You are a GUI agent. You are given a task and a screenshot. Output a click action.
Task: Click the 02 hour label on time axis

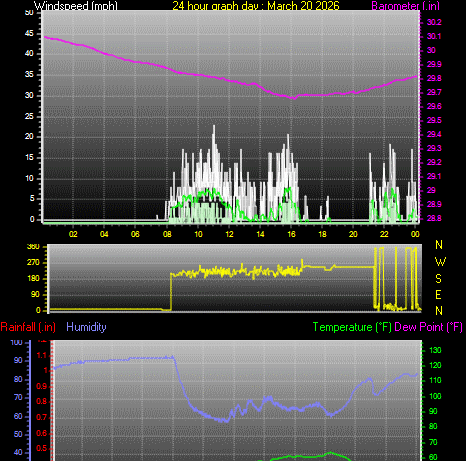(73, 234)
